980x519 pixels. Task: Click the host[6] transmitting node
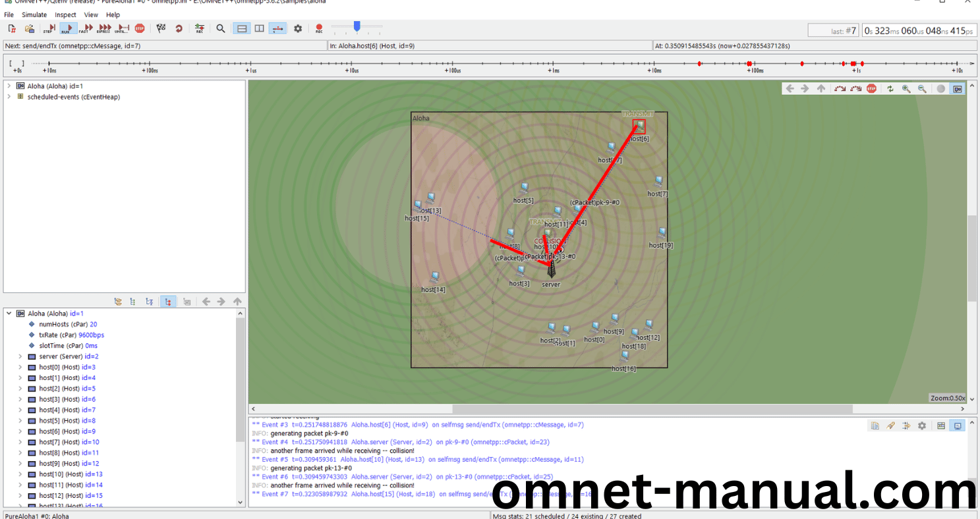pyautogui.click(x=639, y=126)
